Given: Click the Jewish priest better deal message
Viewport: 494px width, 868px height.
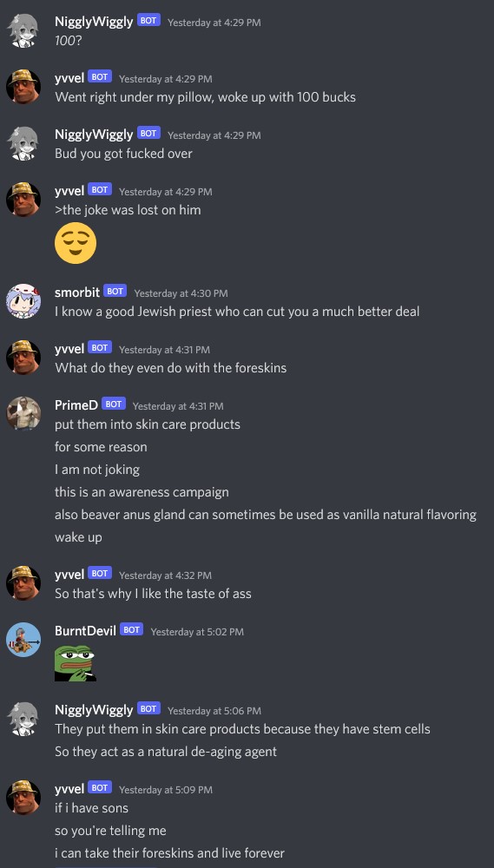Looking at the screenshot, I should [x=237, y=312].
